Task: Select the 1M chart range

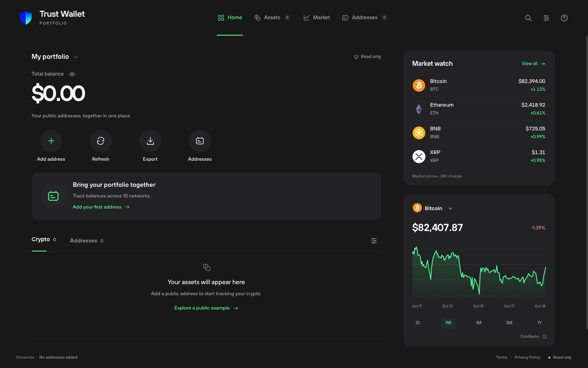Action: click(x=479, y=323)
